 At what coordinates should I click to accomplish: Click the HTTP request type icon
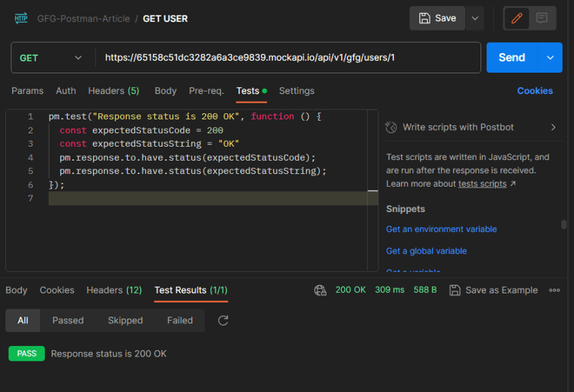point(19,18)
